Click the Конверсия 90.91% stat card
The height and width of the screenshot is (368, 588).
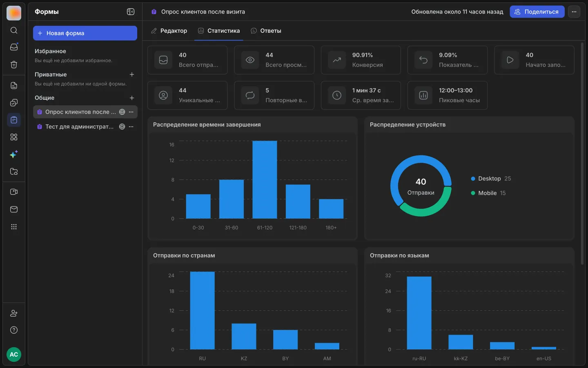tap(361, 60)
